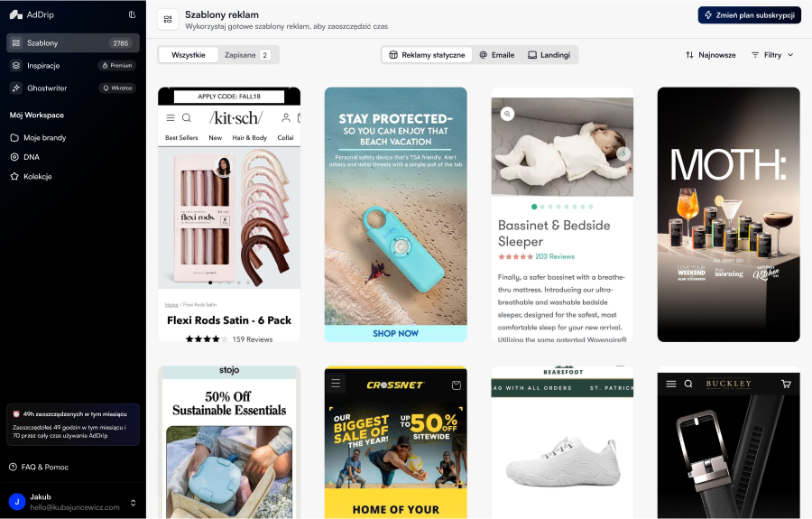Open Ghostwriter sparkle icon
This screenshot has height=519, width=812.
point(16,88)
